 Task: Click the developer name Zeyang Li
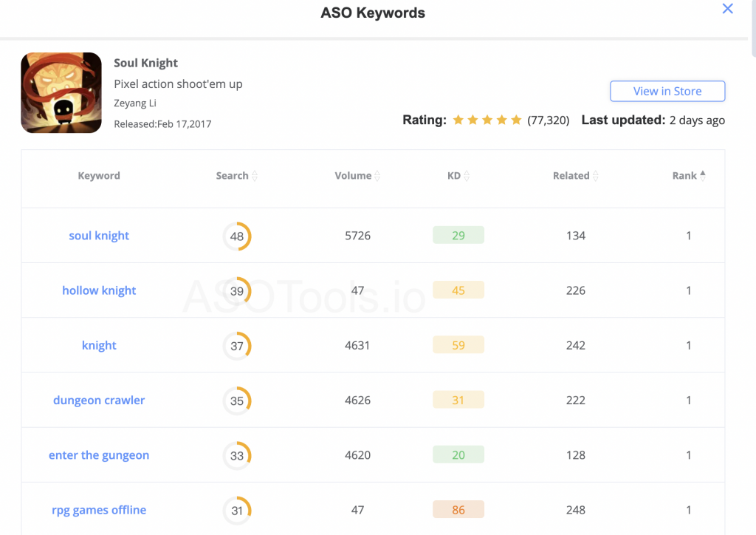point(135,103)
